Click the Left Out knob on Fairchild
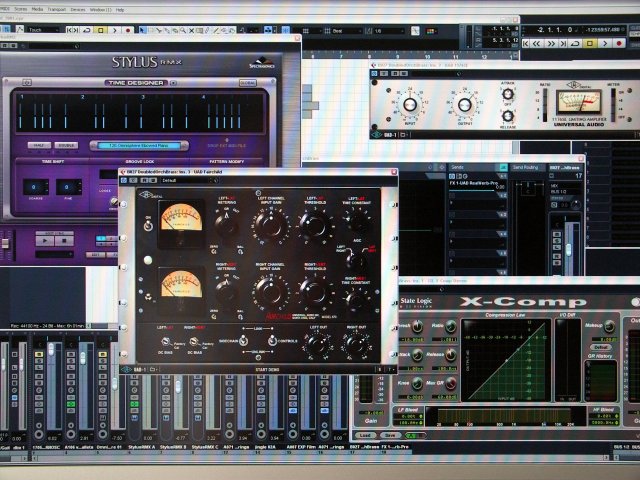This screenshot has width=640, height=480. (x=318, y=345)
